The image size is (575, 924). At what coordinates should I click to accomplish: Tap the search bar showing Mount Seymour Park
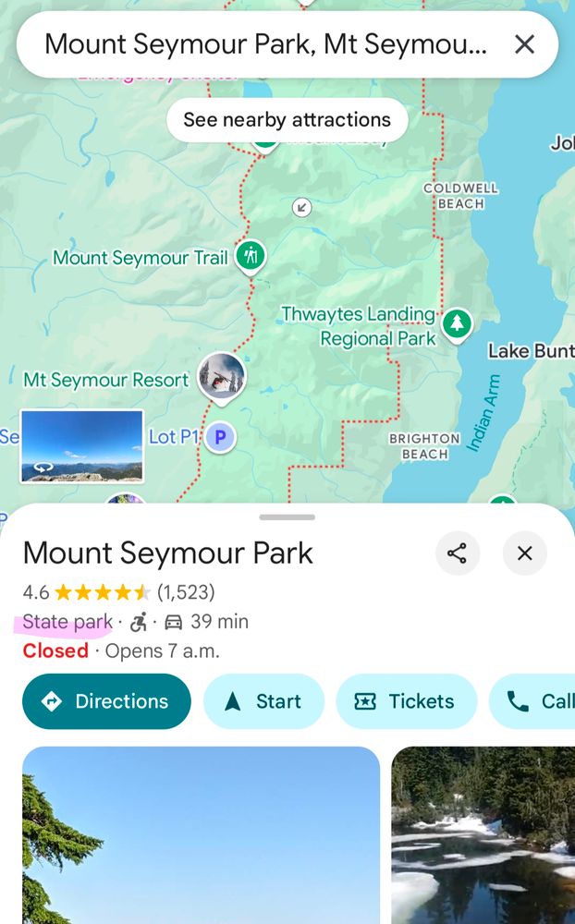tap(259, 43)
